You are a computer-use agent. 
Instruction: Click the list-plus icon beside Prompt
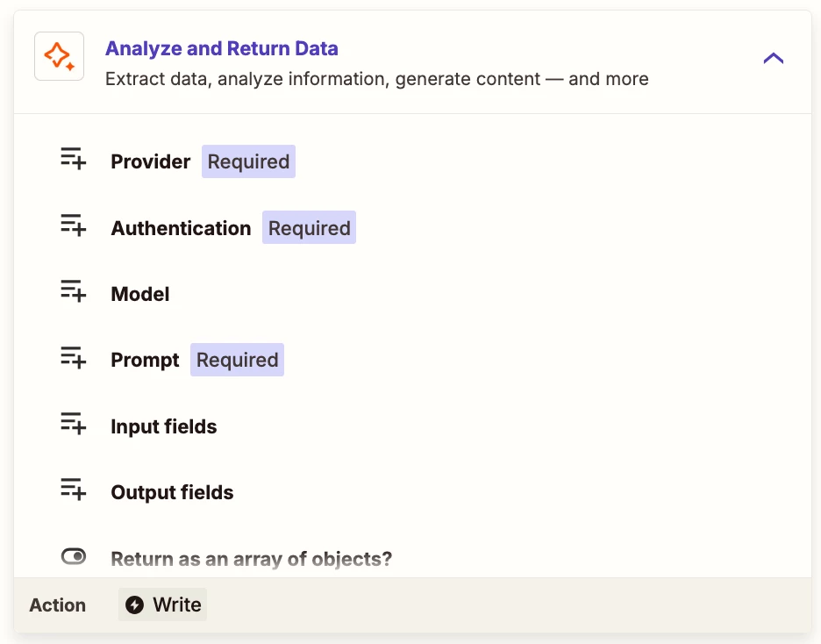(x=73, y=358)
